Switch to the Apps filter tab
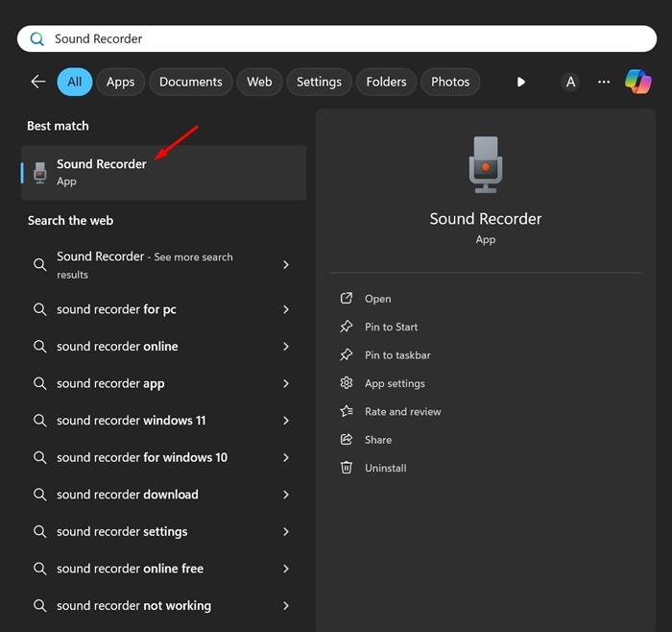The height and width of the screenshot is (632, 672). click(120, 82)
